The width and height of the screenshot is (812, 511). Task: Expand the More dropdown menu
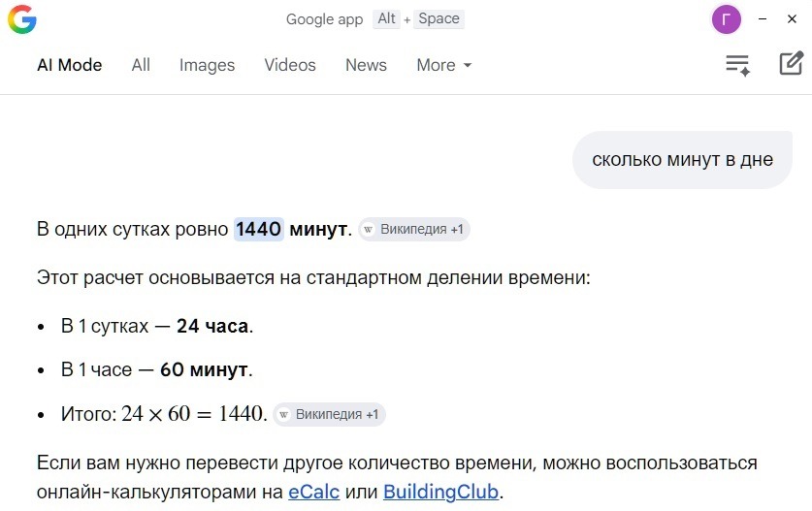pos(443,65)
